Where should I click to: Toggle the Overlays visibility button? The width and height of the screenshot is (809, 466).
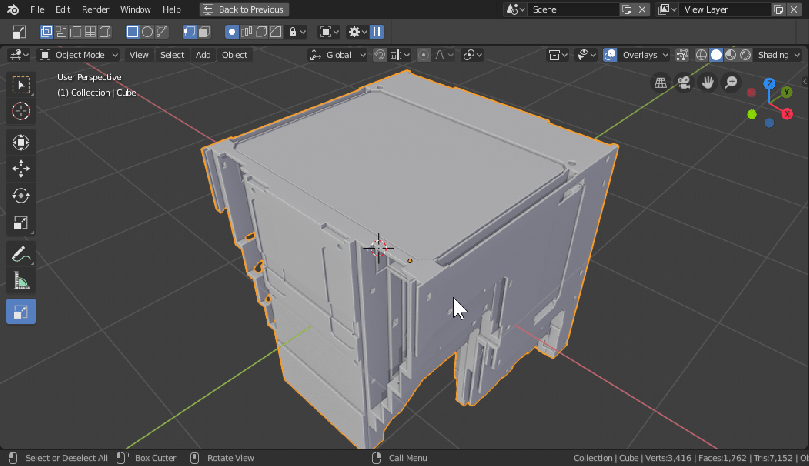[x=610, y=55]
